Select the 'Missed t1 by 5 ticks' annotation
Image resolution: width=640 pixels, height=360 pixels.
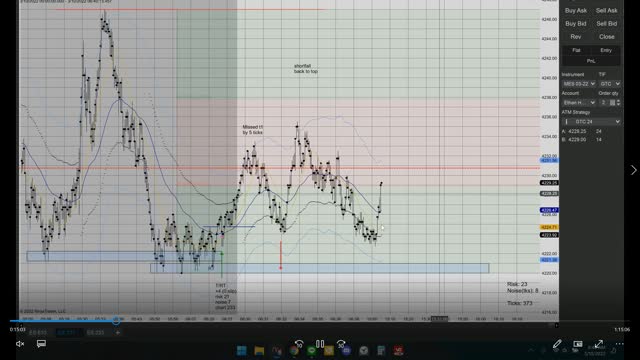click(x=253, y=130)
